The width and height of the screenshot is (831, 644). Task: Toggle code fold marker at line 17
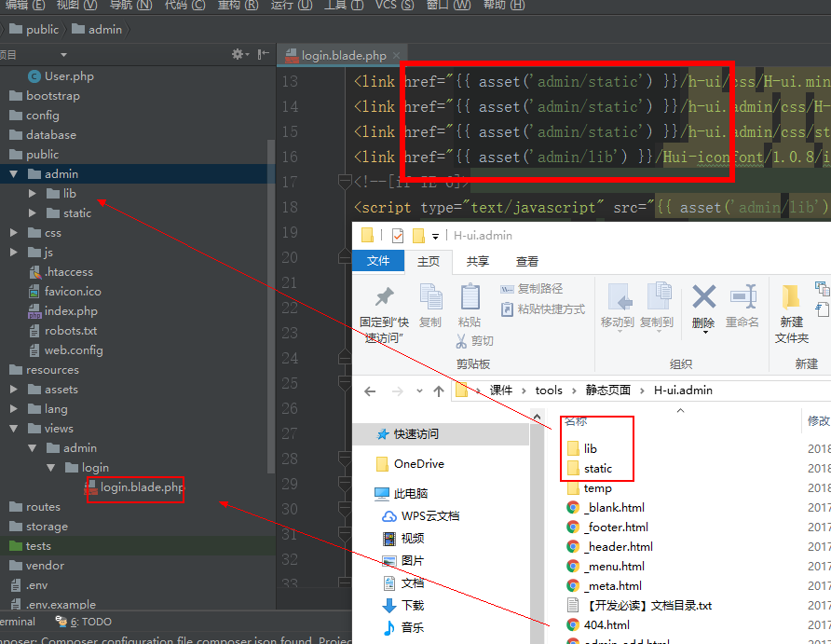tap(345, 182)
